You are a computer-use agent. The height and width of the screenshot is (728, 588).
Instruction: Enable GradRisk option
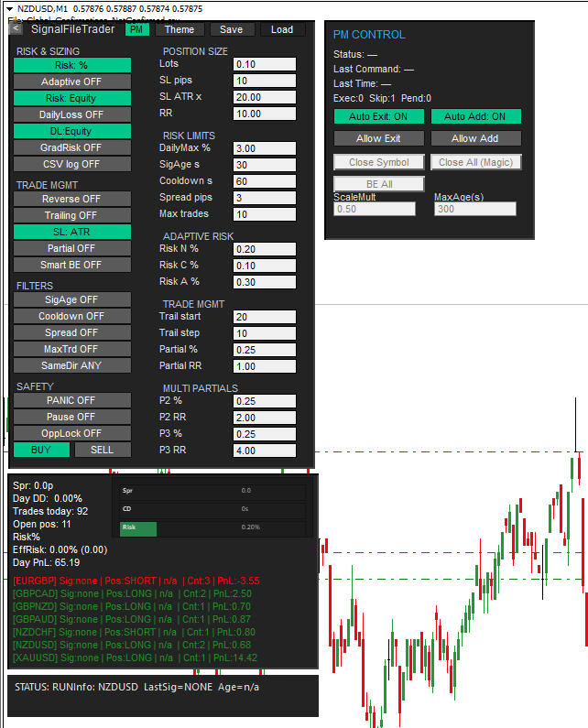72,147
